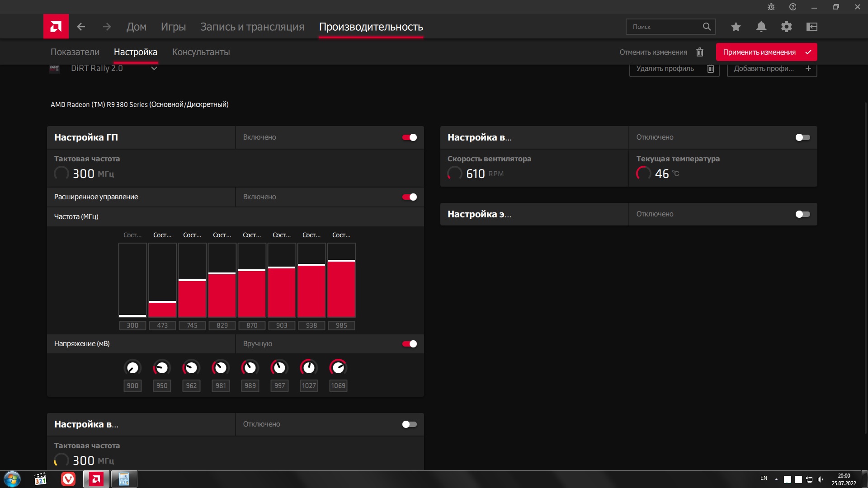This screenshot has width=868, height=488.
Task: Click the Поиск search field
Action: click(665, 27)
